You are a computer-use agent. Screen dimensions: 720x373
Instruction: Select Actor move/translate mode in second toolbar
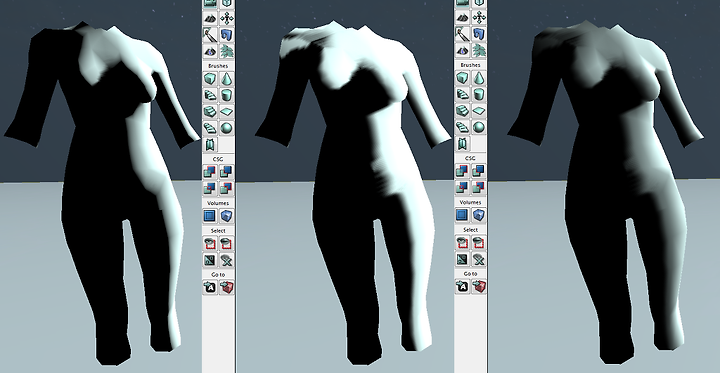(479, 18)
